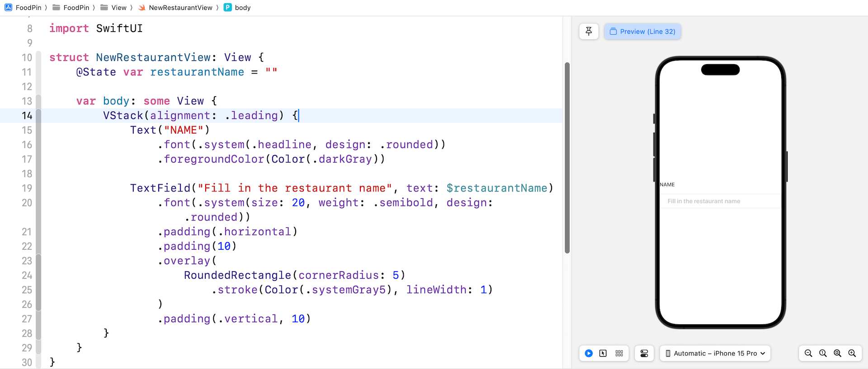The image size is (868, 369).
Task: Click line number 19 in the gutter
Action: pos(27,188)
